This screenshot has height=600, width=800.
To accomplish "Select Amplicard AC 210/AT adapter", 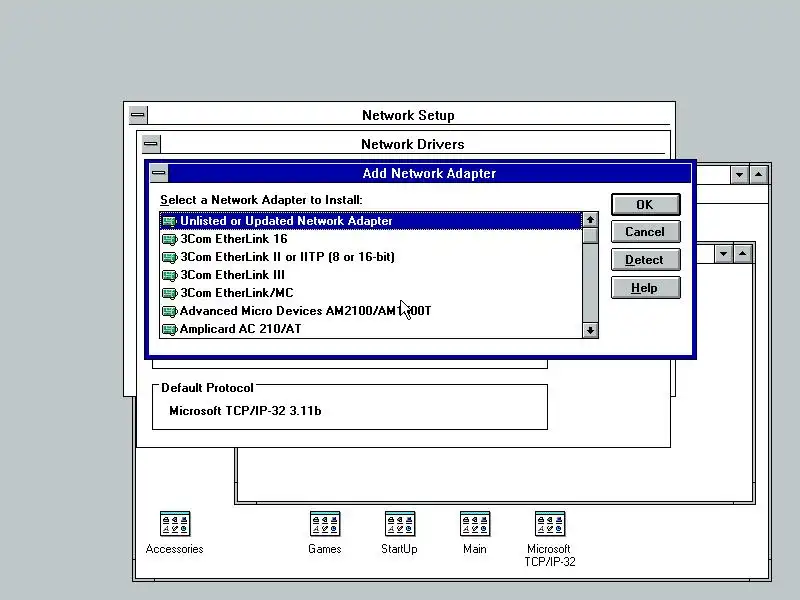I will pyautogui.click(x=371, y=329).
